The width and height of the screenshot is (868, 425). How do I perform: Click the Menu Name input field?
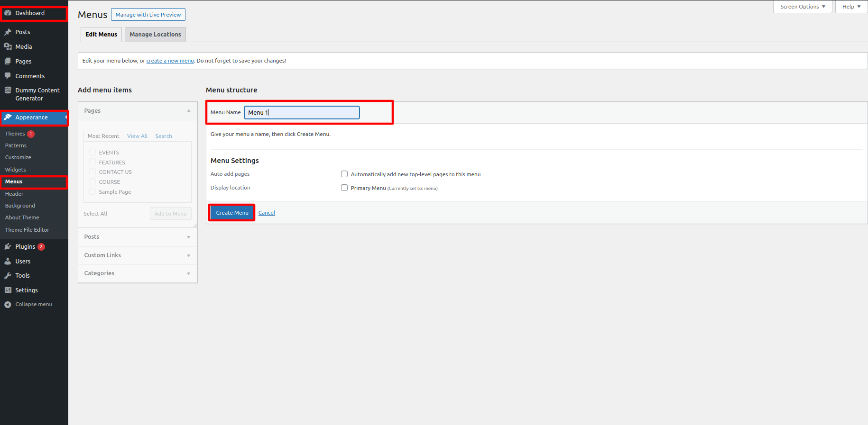302,112
